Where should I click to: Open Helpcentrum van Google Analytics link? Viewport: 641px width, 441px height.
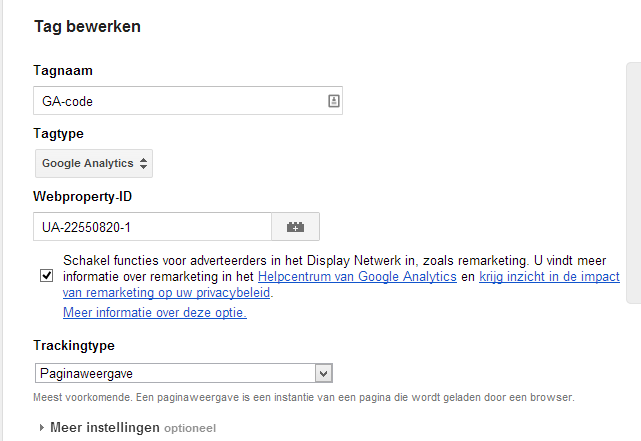point(357,277)
